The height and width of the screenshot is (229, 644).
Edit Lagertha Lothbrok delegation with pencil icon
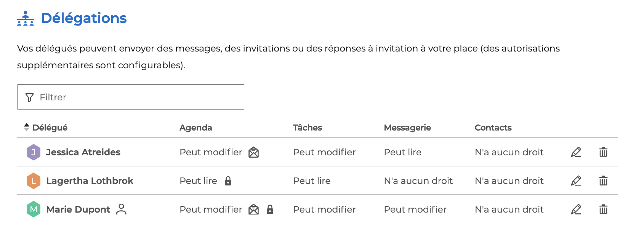[576, 181]
